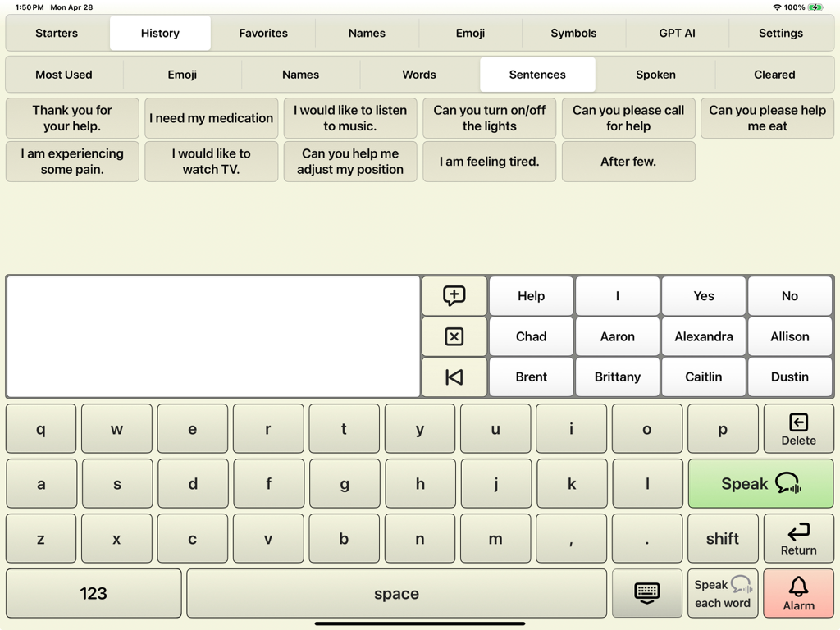The width and height of the screenshot is (840, 630).
Task: Switch to the GPT AI tab
Action: [677, 34]
